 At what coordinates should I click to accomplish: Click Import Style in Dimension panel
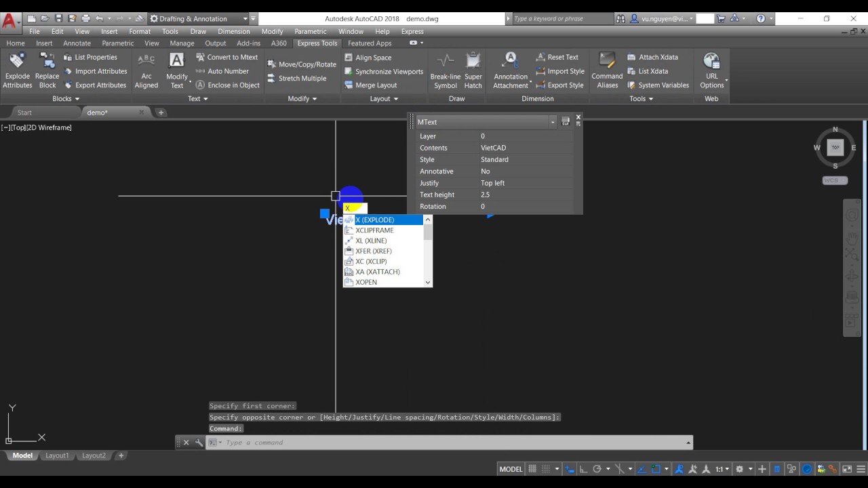point(559,71)
